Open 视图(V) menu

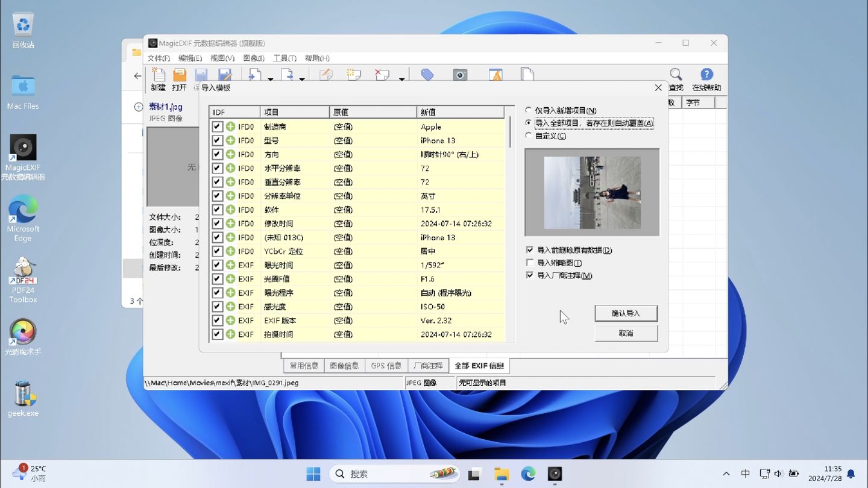coord(222,58)
